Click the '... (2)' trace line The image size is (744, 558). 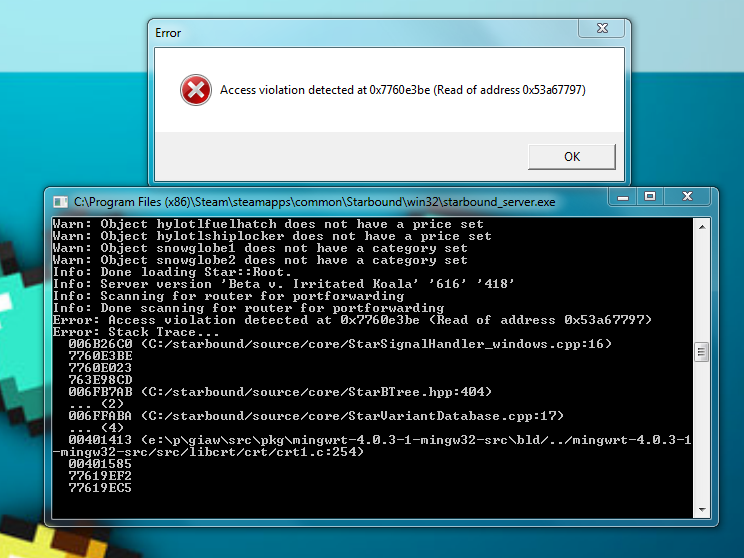pos(96,404)
